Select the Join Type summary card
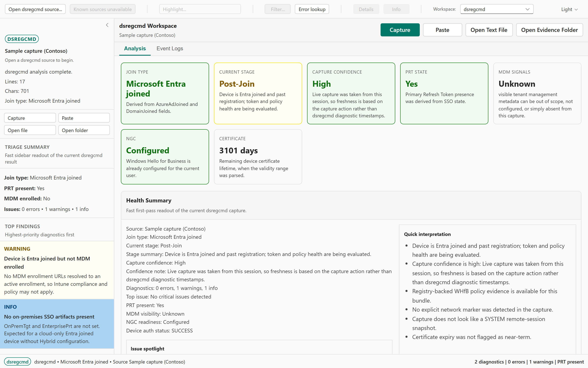 [x=165, y=93]
